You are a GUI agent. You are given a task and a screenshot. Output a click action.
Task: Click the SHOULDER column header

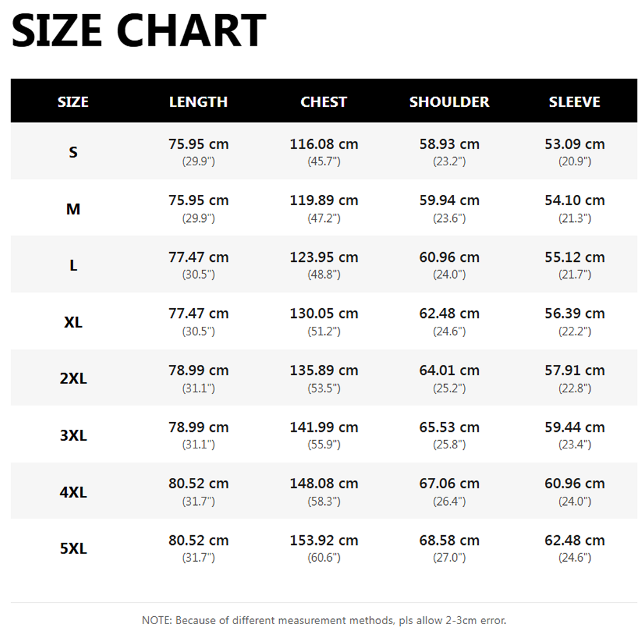point(449,102)
